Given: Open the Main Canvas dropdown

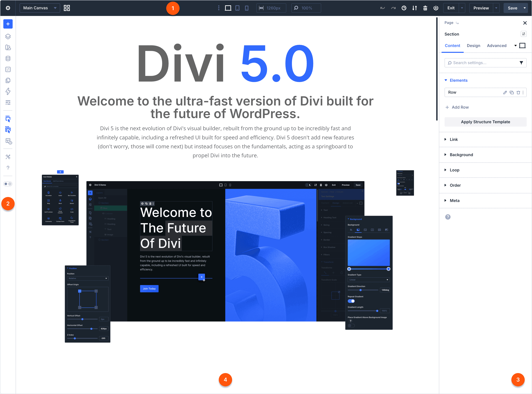Looking at the screenshot, I should [x=40, y=8].
